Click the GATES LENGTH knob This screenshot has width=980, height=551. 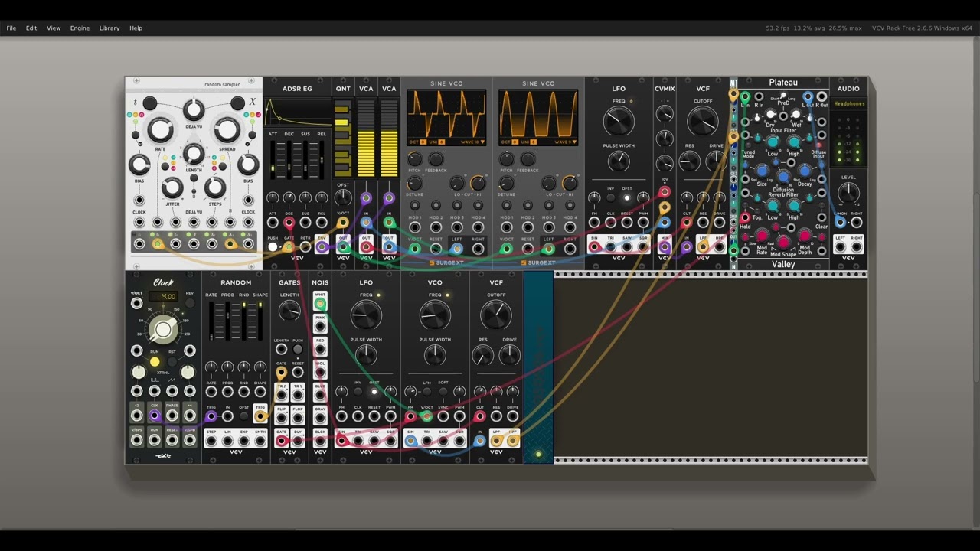[289, 311]
